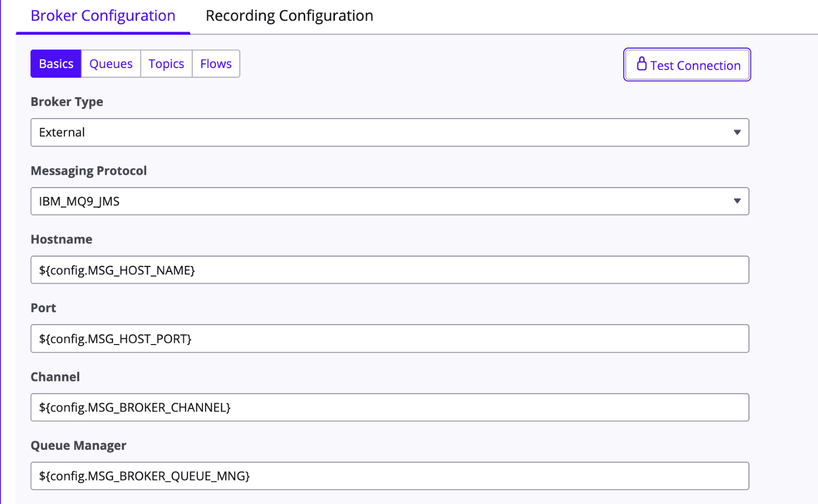Click the External value in Broker Type
The width and height of the screenshot is (818, 504).
coord(62,132)
